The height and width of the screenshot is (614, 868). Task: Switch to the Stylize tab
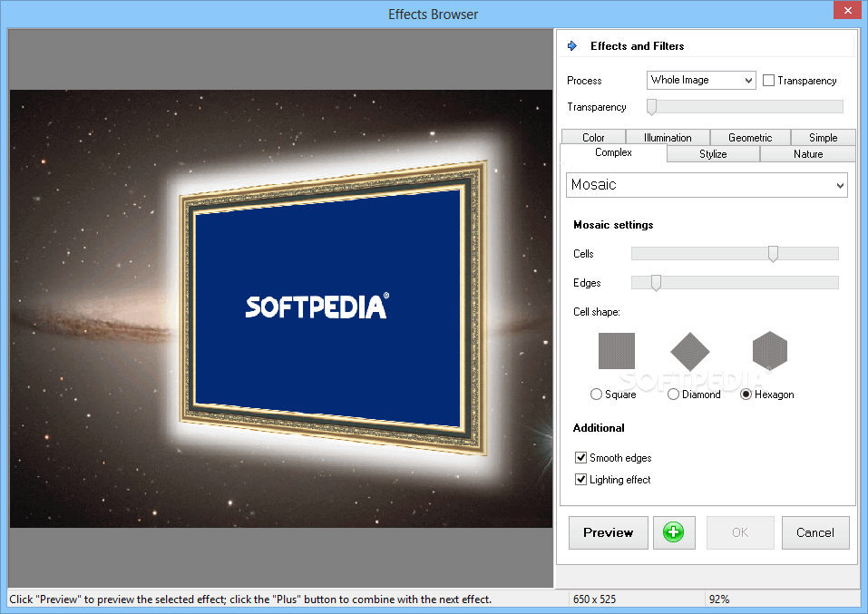(713, 154)
